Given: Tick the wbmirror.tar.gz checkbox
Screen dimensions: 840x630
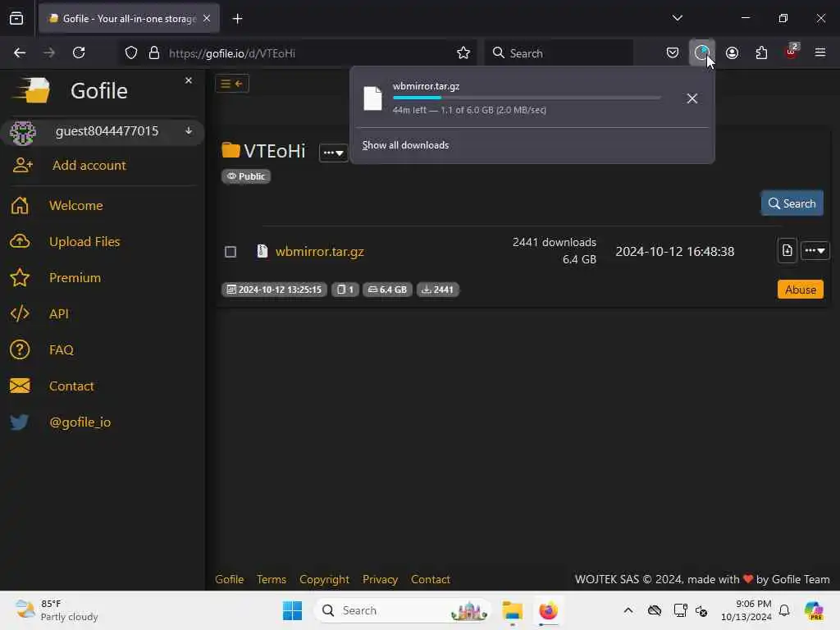Looking at the screenshot, I should point(231,252).
